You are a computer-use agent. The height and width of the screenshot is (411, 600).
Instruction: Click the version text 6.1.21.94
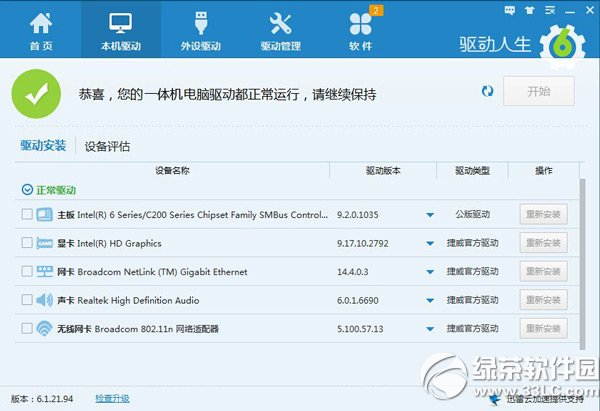click(x=55, y=399)
